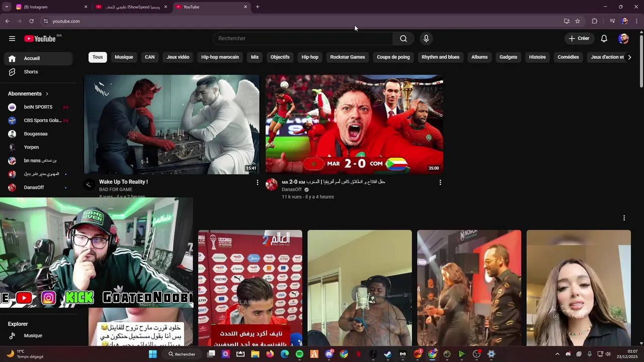Open the Short with man at microphone
The height and width of the screenshot is (362, 644).
click(x=360, y=288)
